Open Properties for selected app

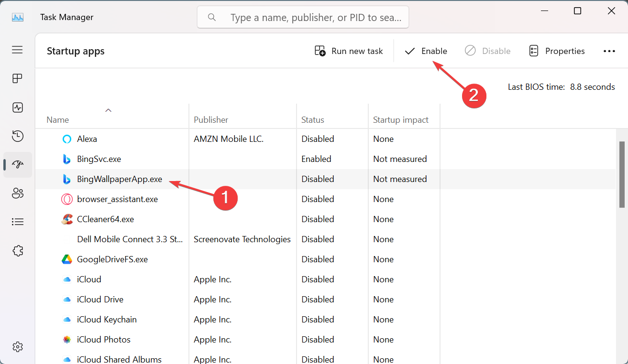tap(557, 51)
